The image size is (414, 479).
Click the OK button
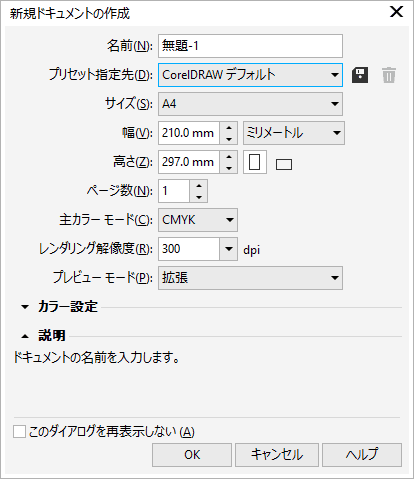192,455
